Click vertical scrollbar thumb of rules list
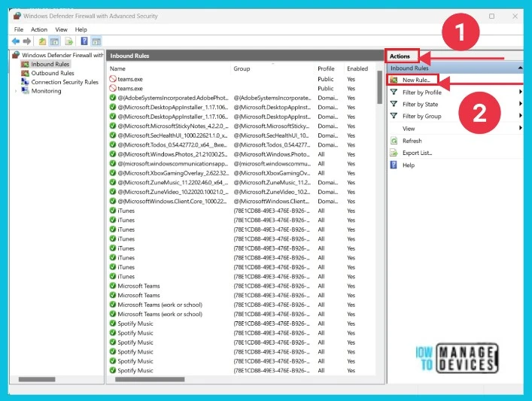The height and width of the screenshot is (401, 532). [380, 87]
